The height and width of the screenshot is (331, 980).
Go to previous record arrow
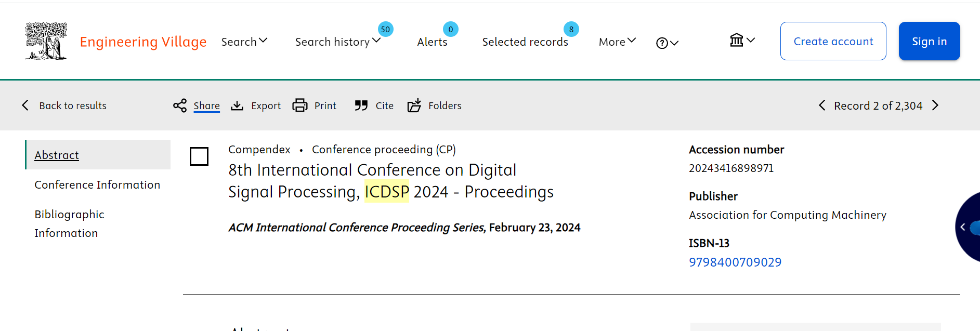point(822,105)
